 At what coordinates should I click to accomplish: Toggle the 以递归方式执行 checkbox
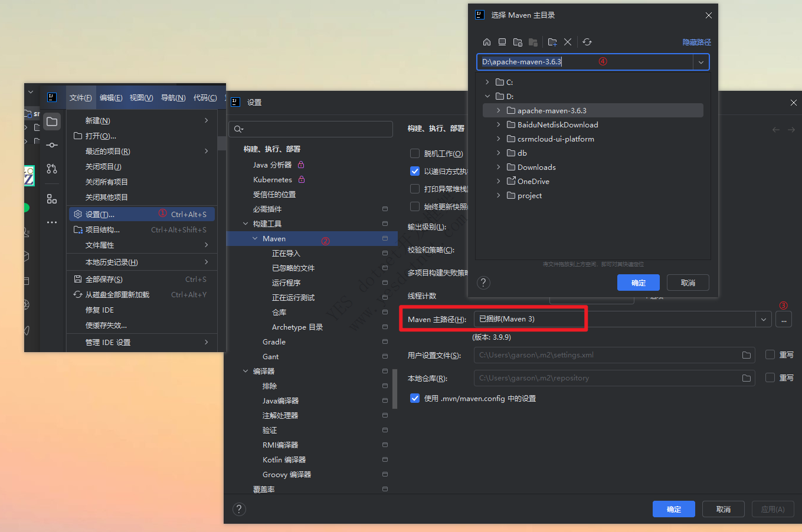click(x=415, y=171)
